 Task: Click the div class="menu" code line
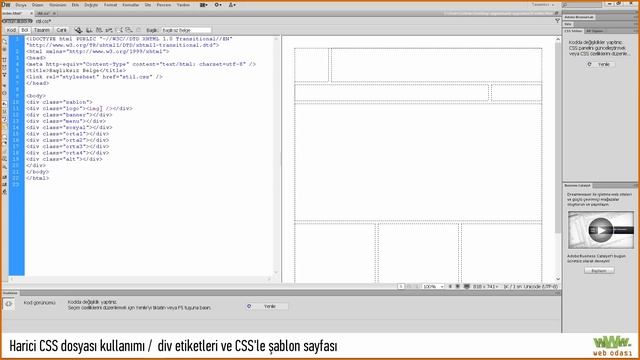pyautogui.click(x=66, y=121)
